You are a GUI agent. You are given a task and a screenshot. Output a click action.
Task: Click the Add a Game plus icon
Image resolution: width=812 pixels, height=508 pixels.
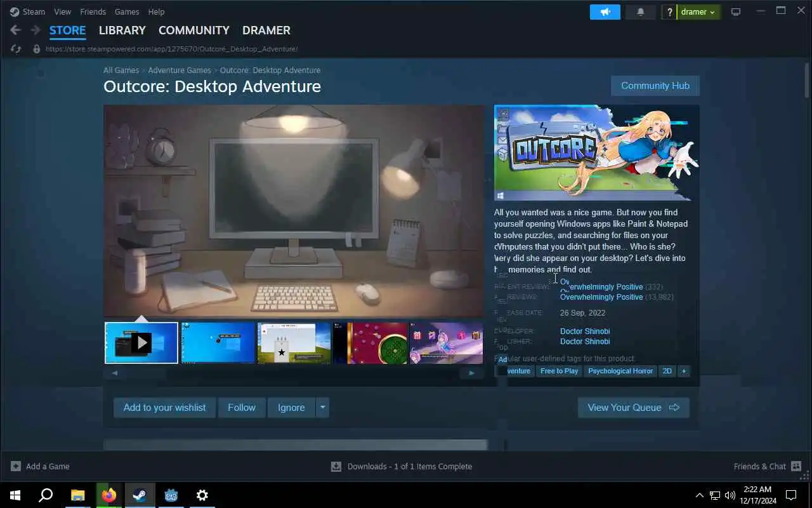pos(16,466)
